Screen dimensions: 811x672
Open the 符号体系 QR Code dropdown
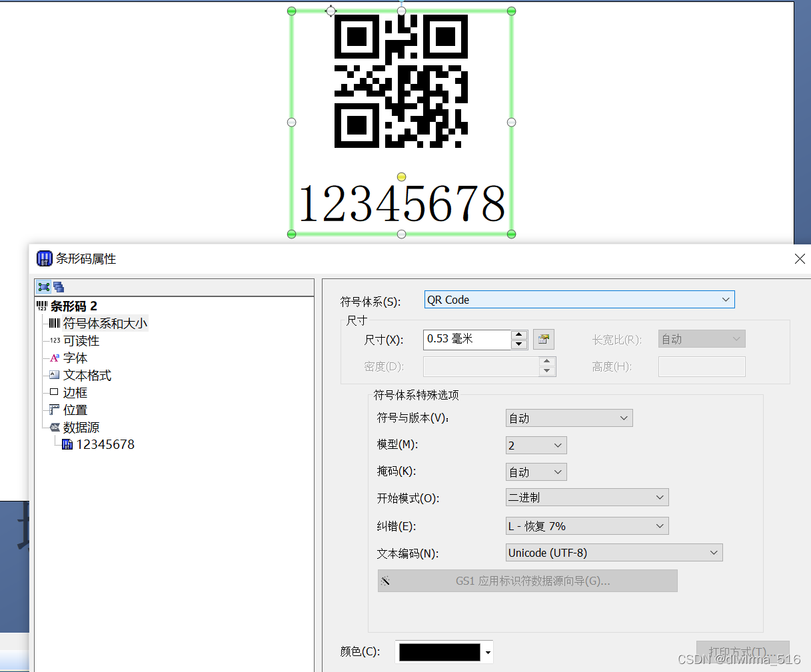(x=579, y=300)
